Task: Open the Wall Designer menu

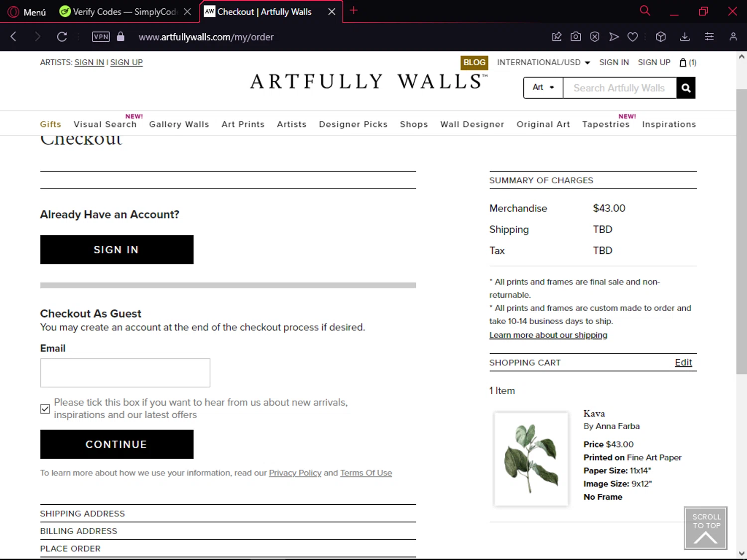Action: (x=472, y=124)
